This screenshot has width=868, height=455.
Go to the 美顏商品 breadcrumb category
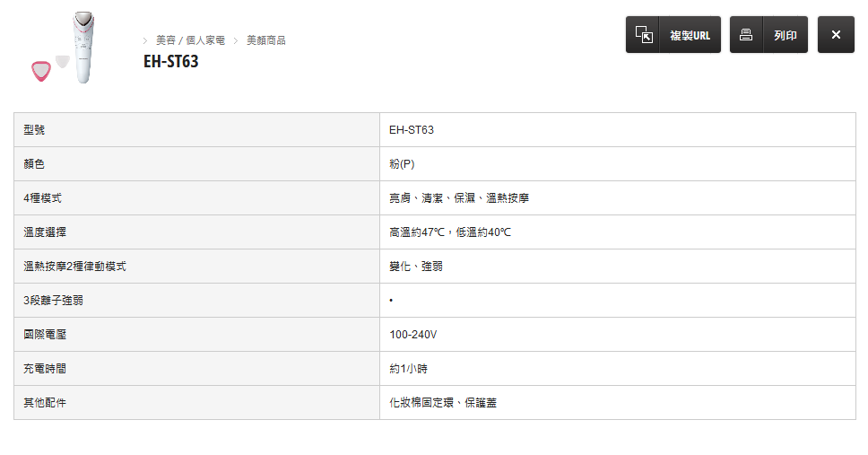pos(265,40)
